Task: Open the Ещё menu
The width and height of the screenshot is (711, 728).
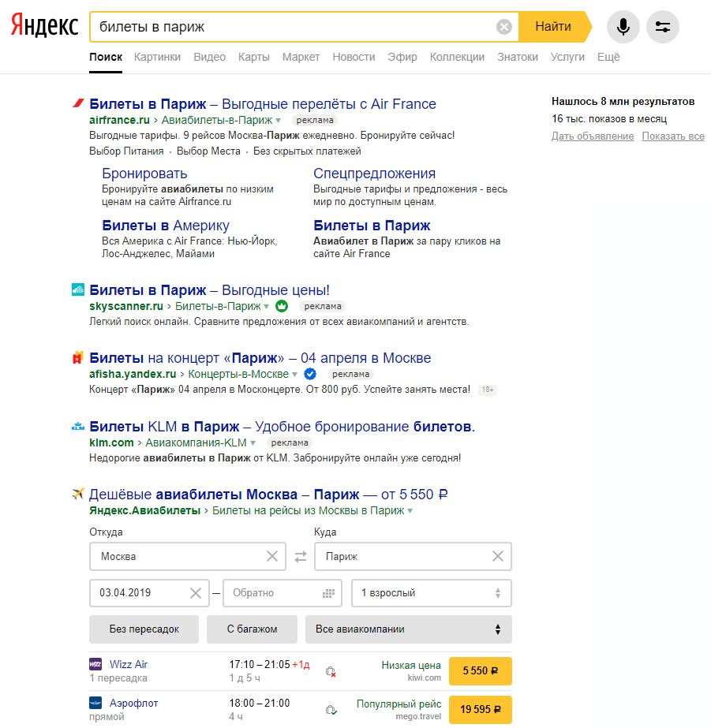Action: [608, 57]
